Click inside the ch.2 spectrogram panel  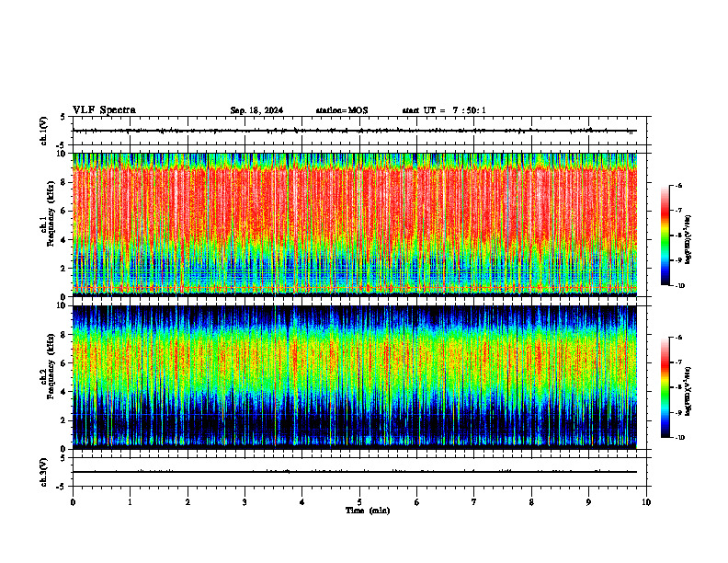click(x=355, y=376)
